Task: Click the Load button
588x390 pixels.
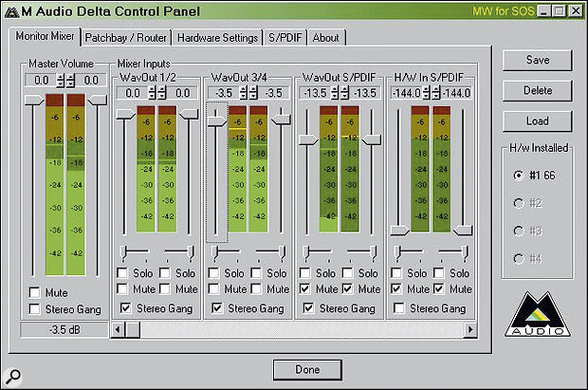Action: (538, 121)
